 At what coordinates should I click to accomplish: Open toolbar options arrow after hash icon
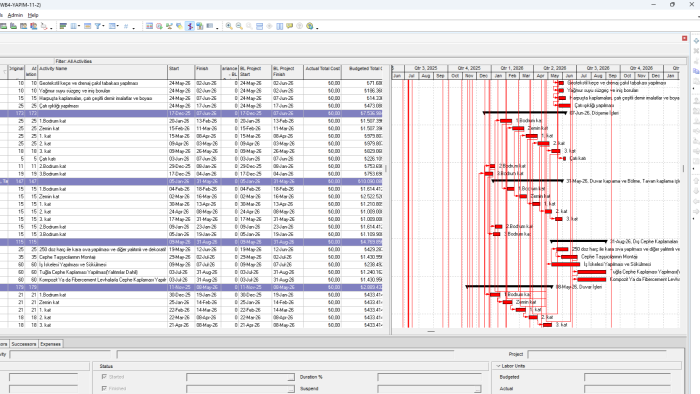tap(133, 28)
